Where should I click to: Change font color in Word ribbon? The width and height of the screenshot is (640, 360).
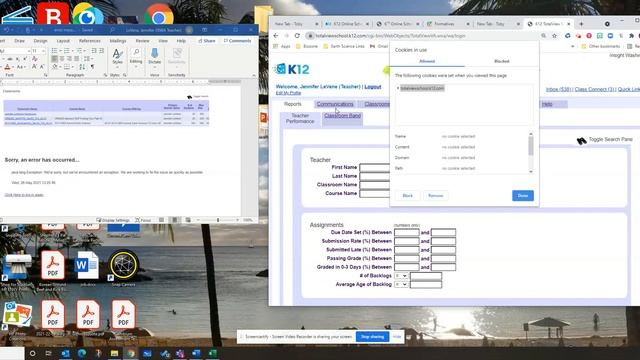tap(7, 67)
